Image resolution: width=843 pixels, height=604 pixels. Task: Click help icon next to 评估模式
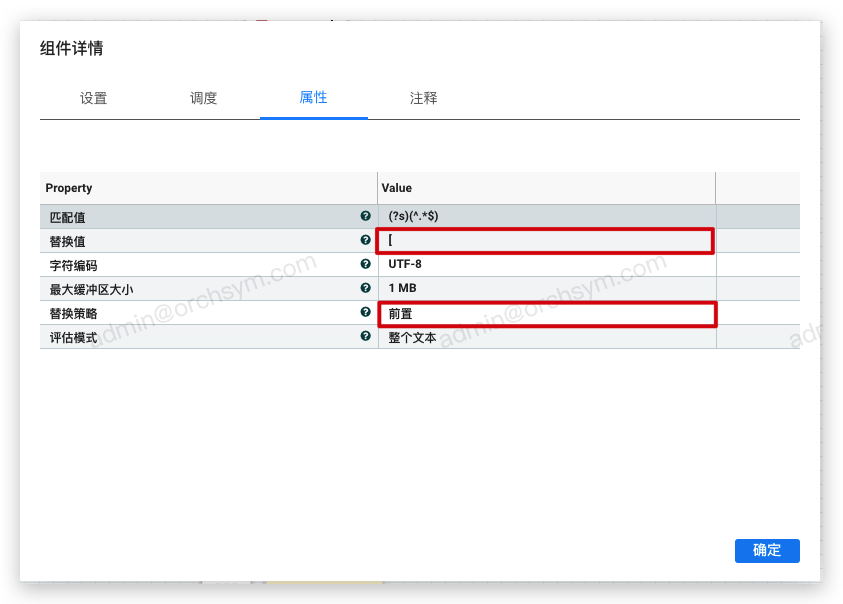pyautogui.click(x=366, y=337)
